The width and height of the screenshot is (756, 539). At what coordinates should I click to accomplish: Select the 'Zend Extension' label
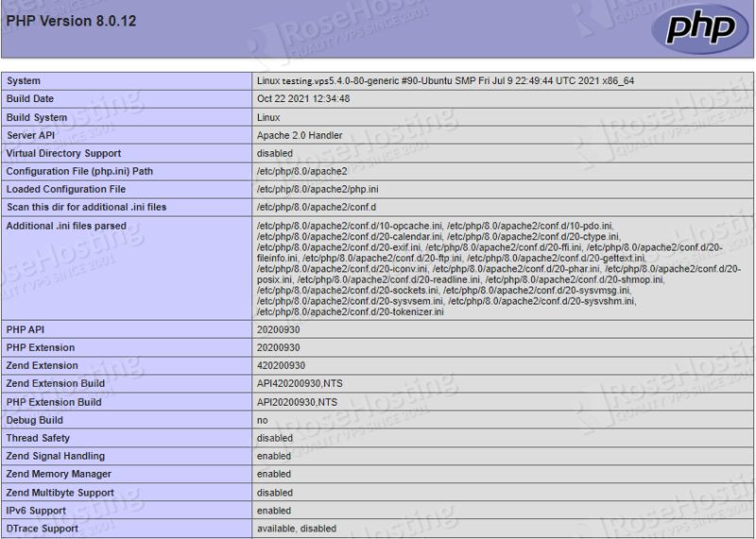(42, 365)
